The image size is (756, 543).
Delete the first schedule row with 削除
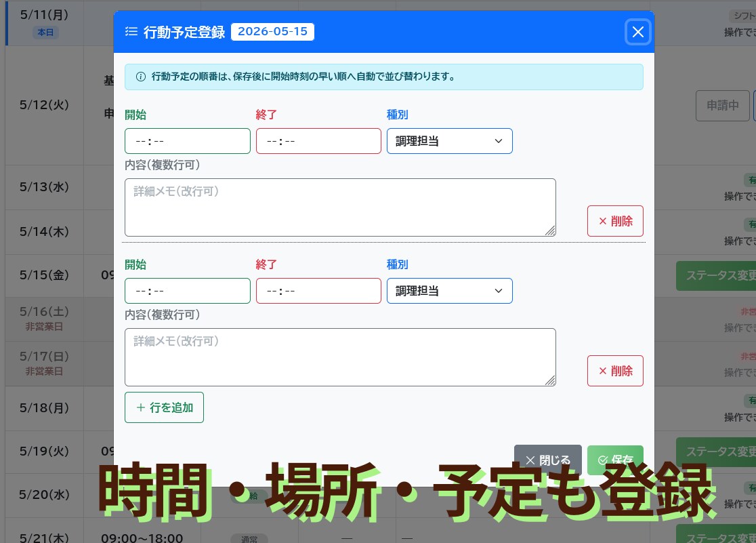pyautogui.click(x=615, y=221)
